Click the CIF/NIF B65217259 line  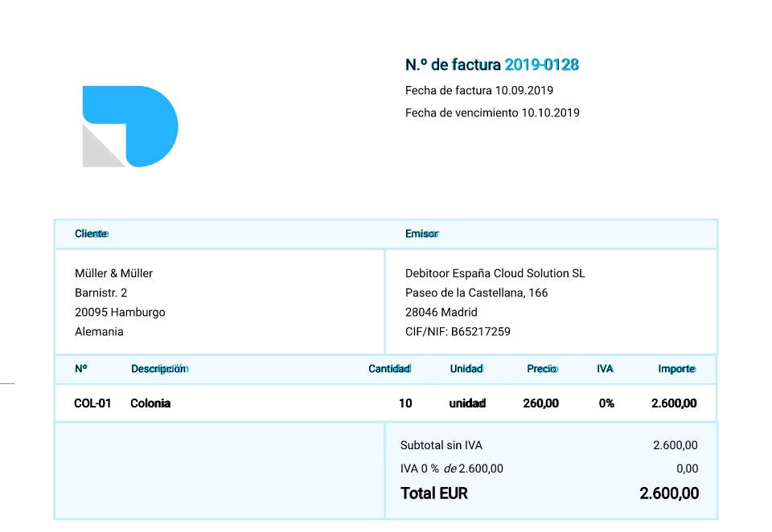pyautogui.click(x=458, y=332)
